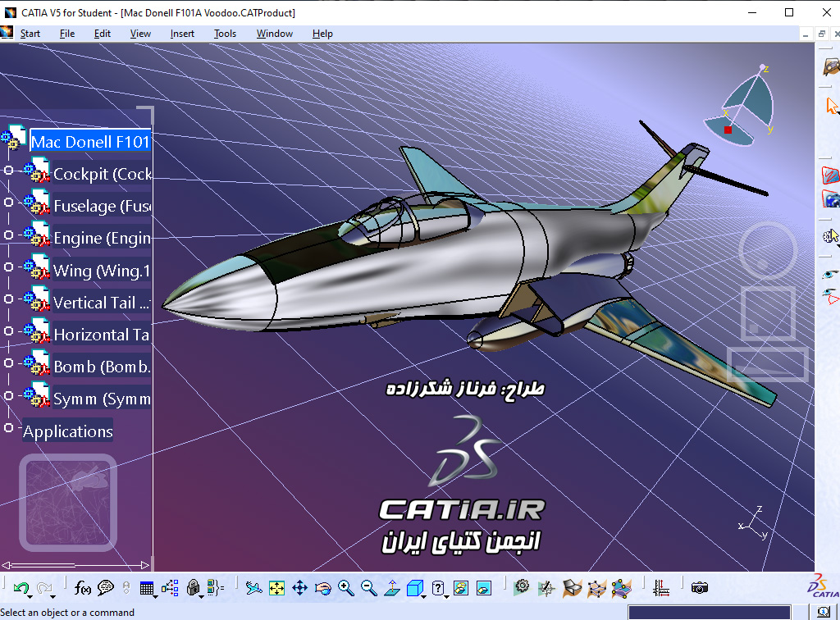The image size is (840, 620).
Task: Open the blue cube view dropdown arrow
Action: point(424,596)
